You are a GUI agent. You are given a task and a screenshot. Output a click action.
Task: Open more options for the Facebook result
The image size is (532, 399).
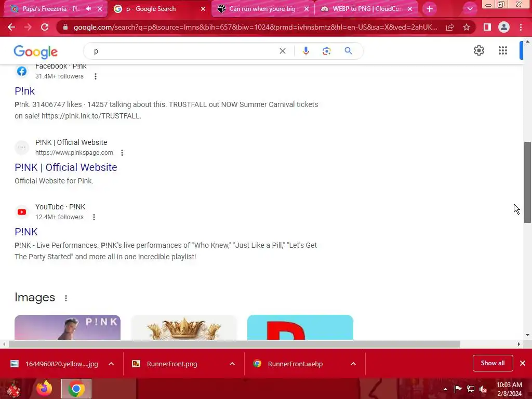point(96,76)
